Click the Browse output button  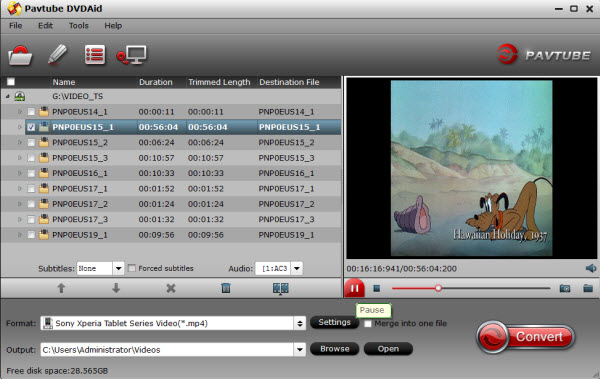(334, 349)
